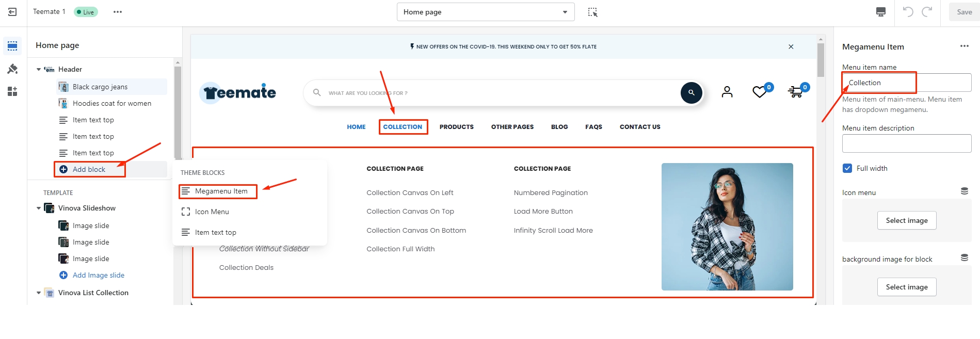The image size is (980, 339).
Task: Click Select image under Icon menu
Action: point(906,220)
